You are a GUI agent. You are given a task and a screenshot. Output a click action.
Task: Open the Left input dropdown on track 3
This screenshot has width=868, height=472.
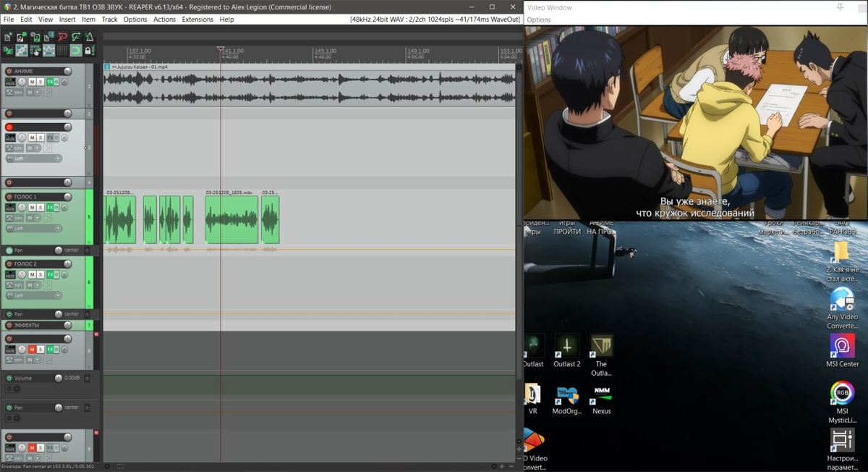(x=34, y=158)
